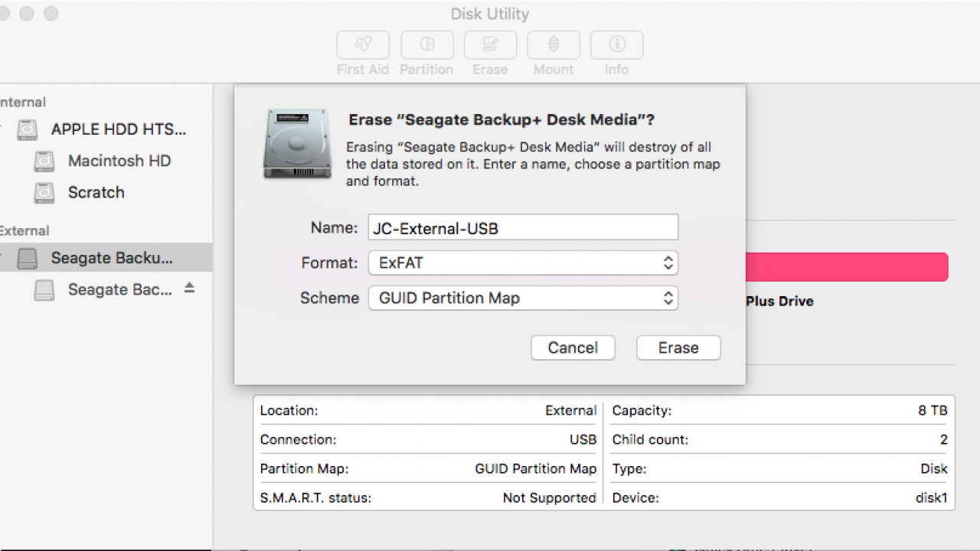Click the Connection value USB
The height and width of the screenshot is (551, 980).
pos(583,439)
